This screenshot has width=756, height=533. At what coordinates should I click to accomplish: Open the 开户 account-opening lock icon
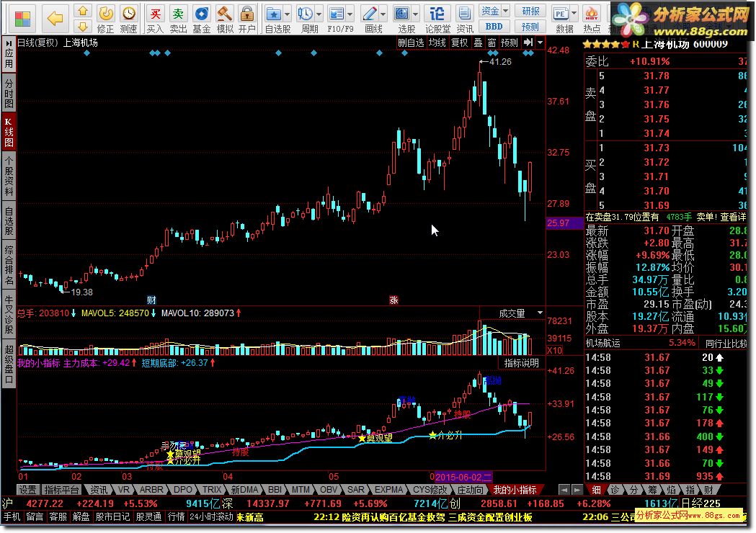pos(247,19)
